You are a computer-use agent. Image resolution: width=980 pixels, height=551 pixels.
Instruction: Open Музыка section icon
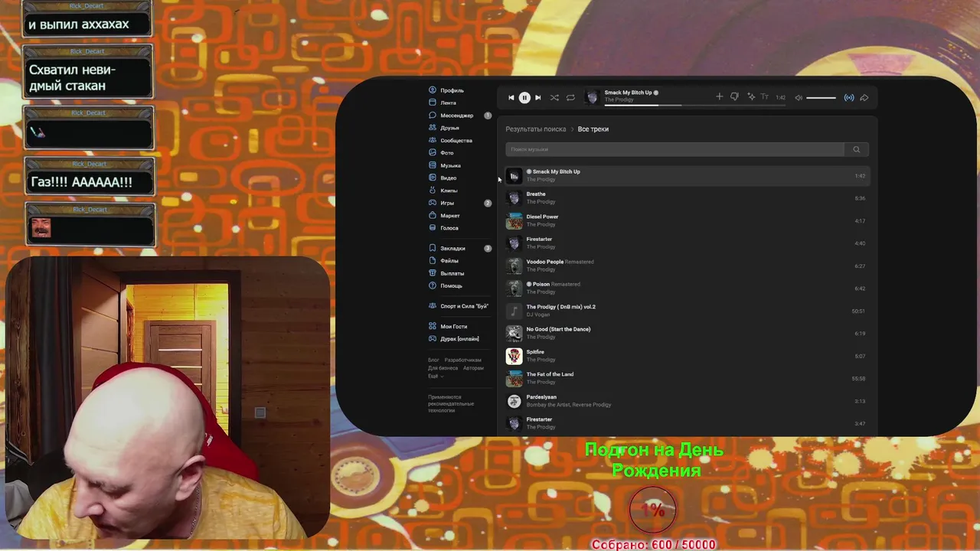pyautogui.click(x=433, y=165)
